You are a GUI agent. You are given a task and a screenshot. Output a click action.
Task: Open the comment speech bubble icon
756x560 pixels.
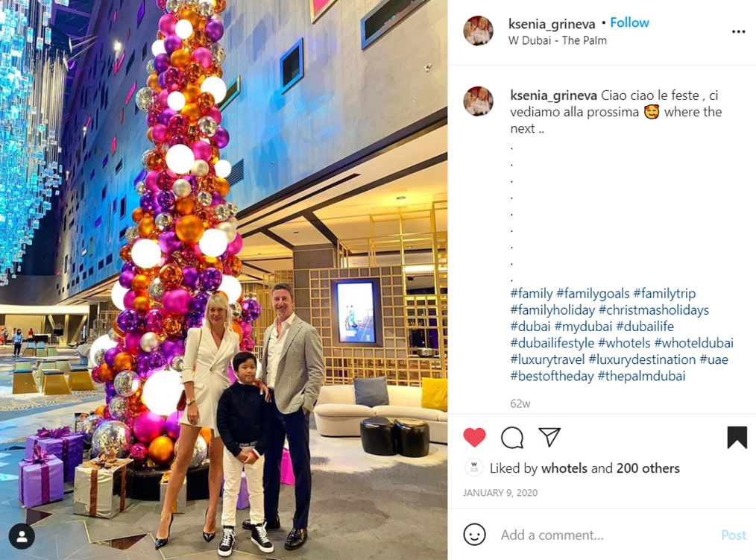[511, 438]
